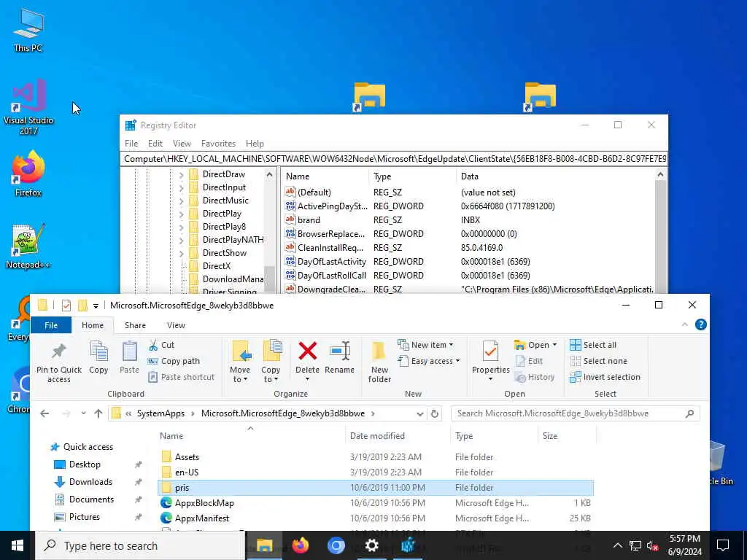This screenshot has width=747, height=560.
Task: Click Invert selection in ribbon
Action: [x=605, y=377]
